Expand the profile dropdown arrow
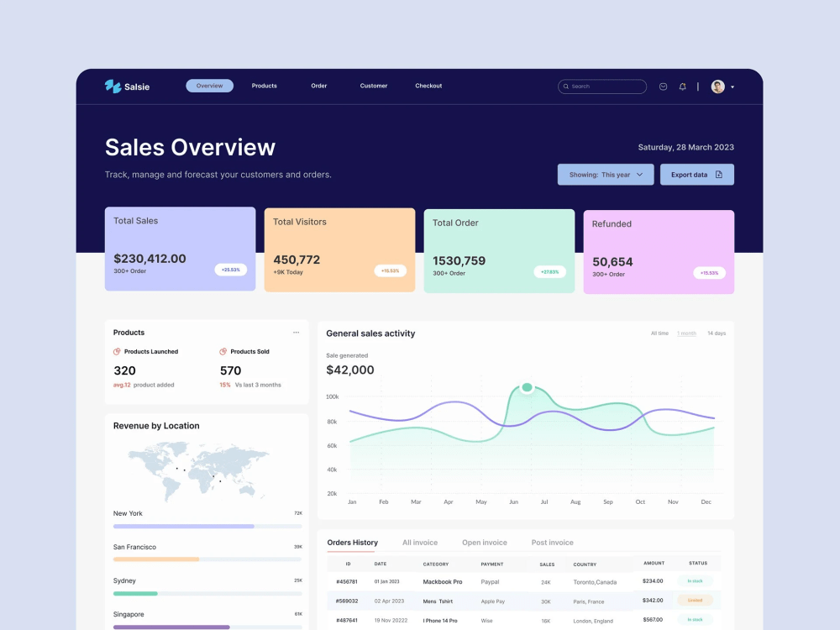Screen dimensions: 840x630 click(x=732, y=87)
